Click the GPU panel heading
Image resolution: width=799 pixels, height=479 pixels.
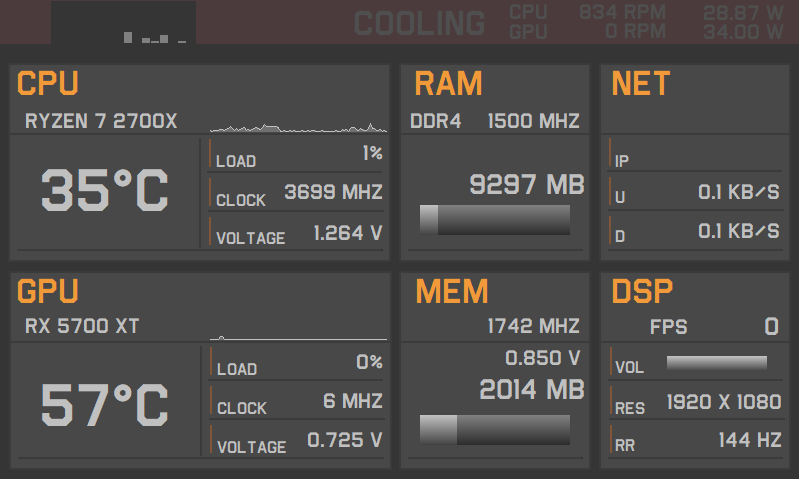coord(48,292)
